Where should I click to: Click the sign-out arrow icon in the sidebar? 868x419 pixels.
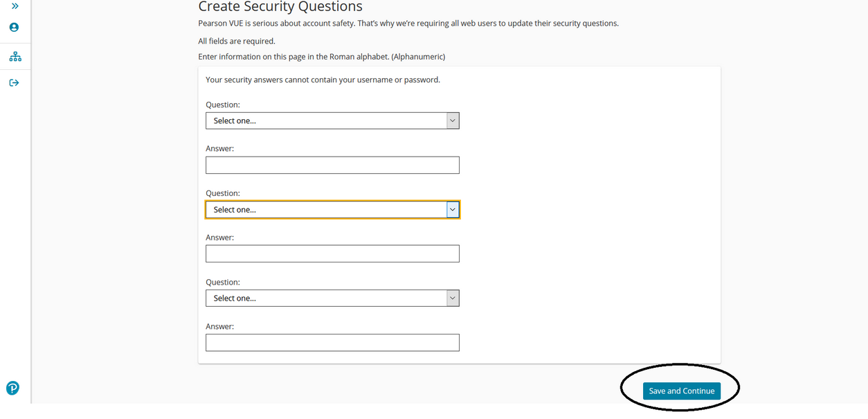(15, 83)
